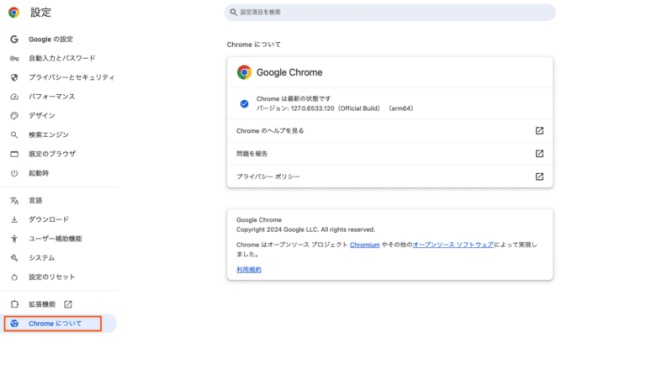Click the power icon for 起動時
This screenshot has width=646, height=369.
coord(14,173)
